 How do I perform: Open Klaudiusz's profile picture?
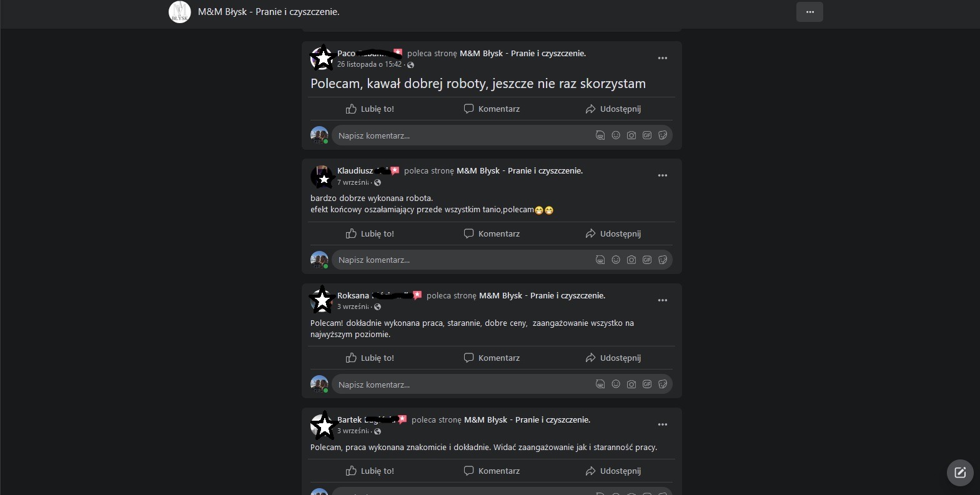tap(322, 176)
